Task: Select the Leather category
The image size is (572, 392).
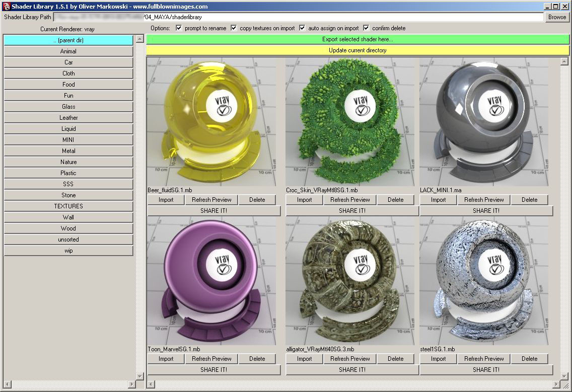Action: pyautogui.click(x=68, y=118)
